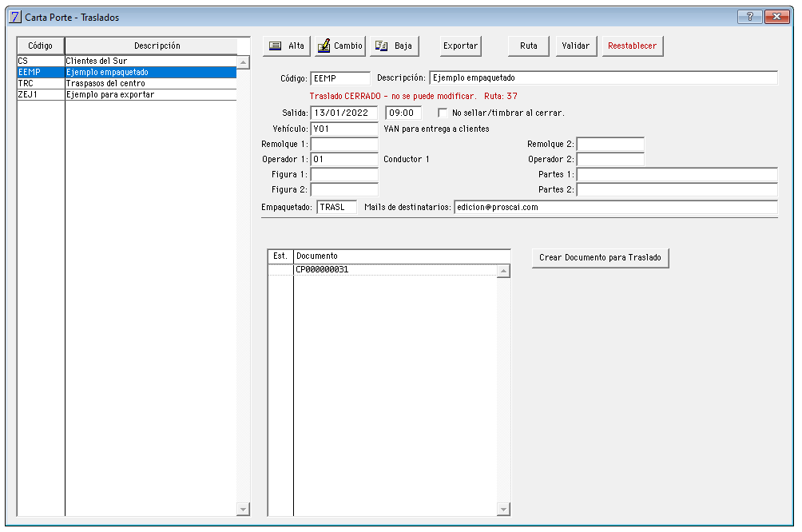Click the red Reestablecer button

click(632, 46)
